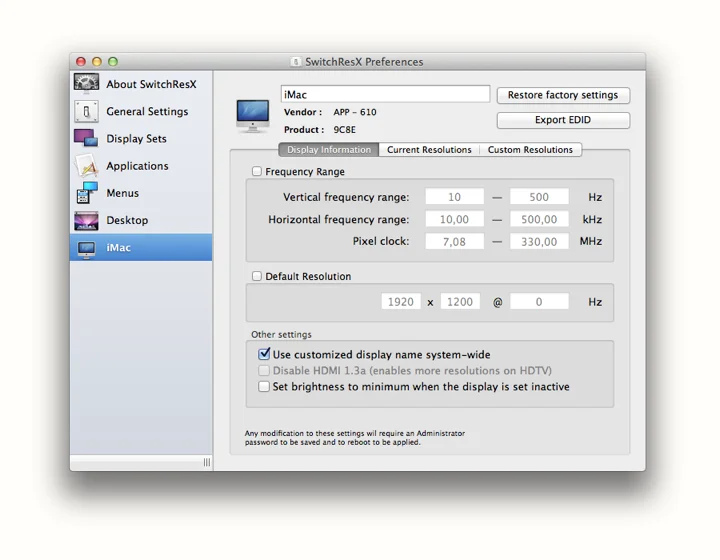Click Restore factory settings button
This screenshot has width=720, height=560.
[563, 95]
